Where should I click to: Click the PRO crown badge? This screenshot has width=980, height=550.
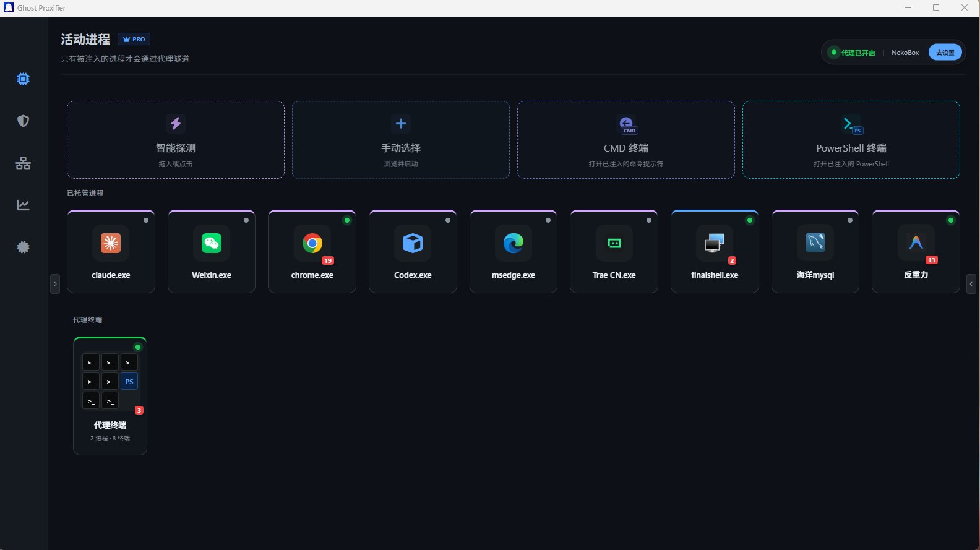click(x=134, y=39)
